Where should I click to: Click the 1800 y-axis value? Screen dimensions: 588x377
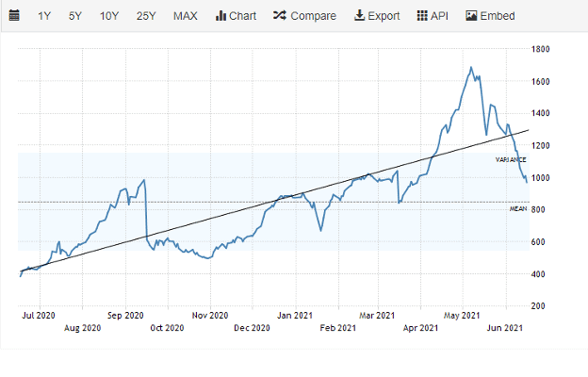point(540,49)
